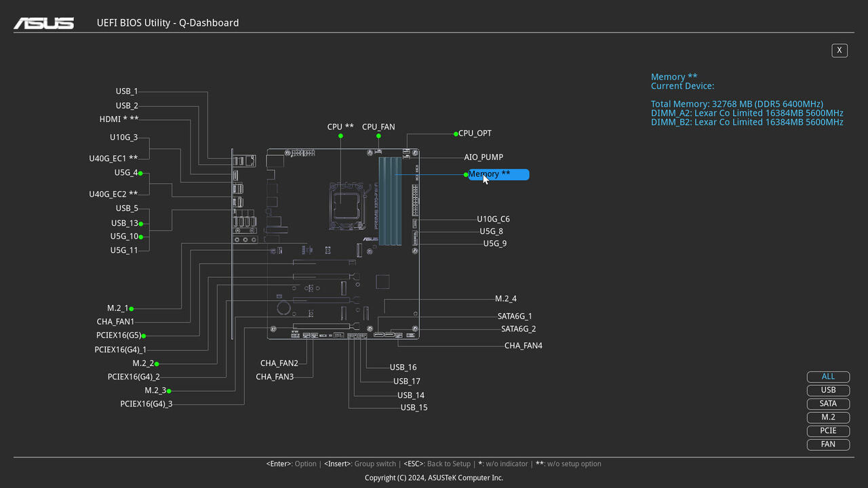Select the CPU_FAN header label

point(378,127)
